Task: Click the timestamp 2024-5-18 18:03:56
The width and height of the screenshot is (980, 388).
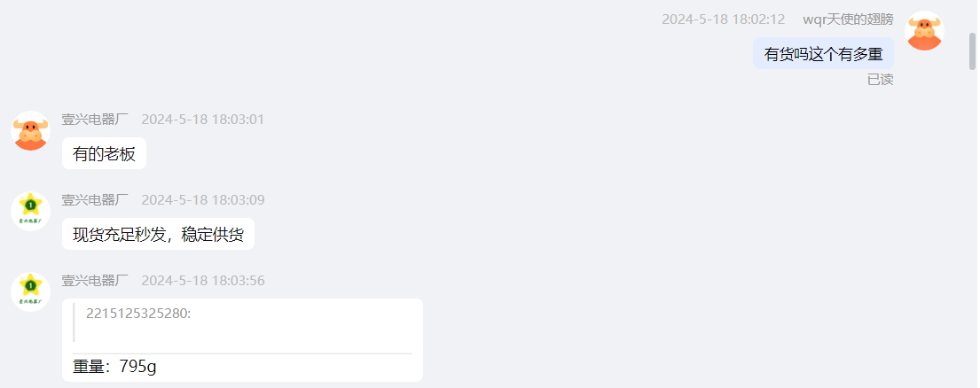Action: (203, 281)
